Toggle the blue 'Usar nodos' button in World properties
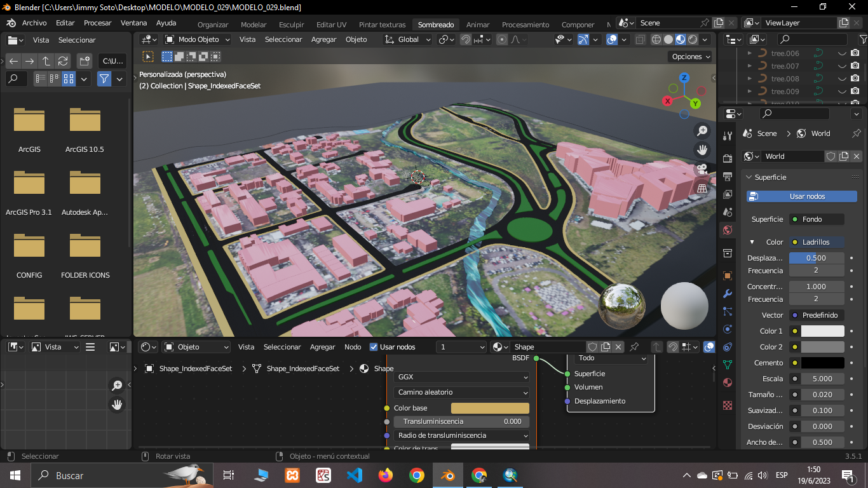 coord(802,196)
